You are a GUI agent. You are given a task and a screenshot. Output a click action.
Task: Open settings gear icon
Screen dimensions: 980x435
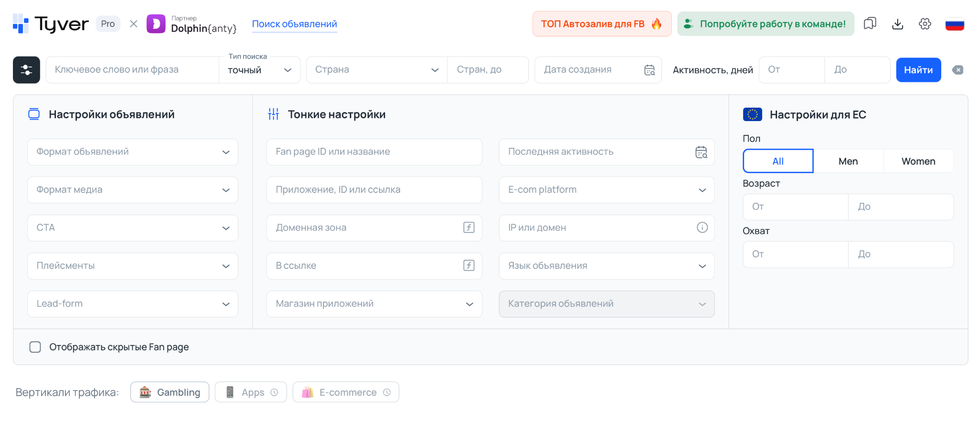click(924, 24)
